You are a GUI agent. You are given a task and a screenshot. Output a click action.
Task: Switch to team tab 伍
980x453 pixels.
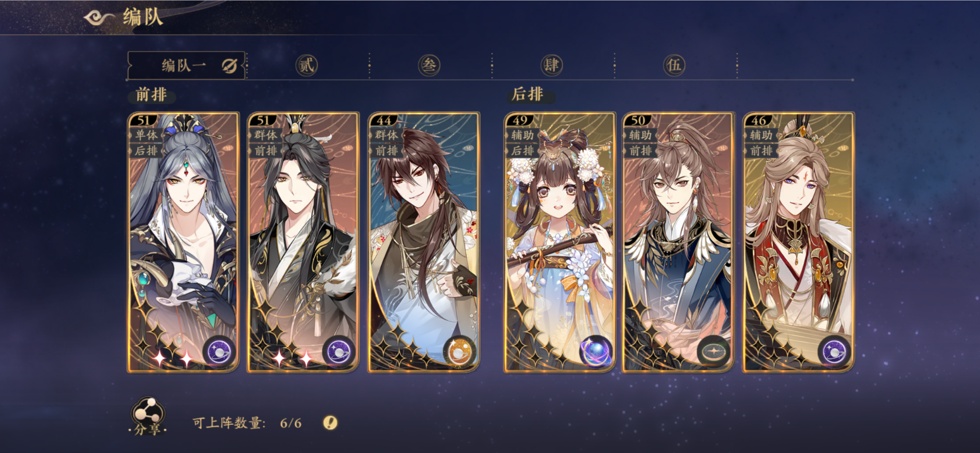(674, 65)
